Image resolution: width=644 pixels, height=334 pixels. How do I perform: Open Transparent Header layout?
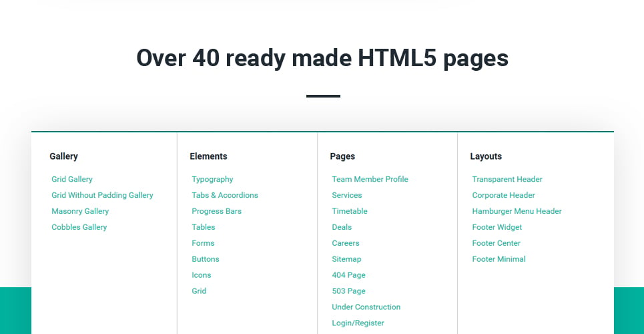pyautogui.click(x=507, y=179)
